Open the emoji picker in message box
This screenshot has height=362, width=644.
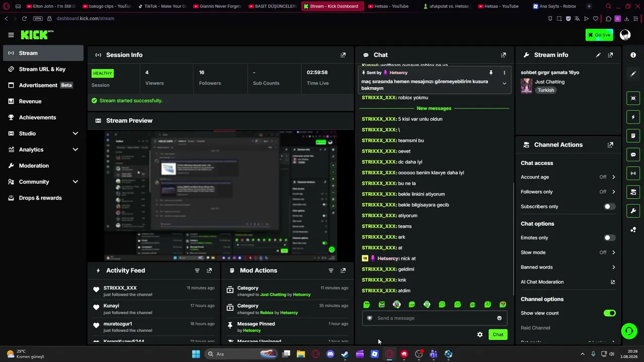coord(499,318)
